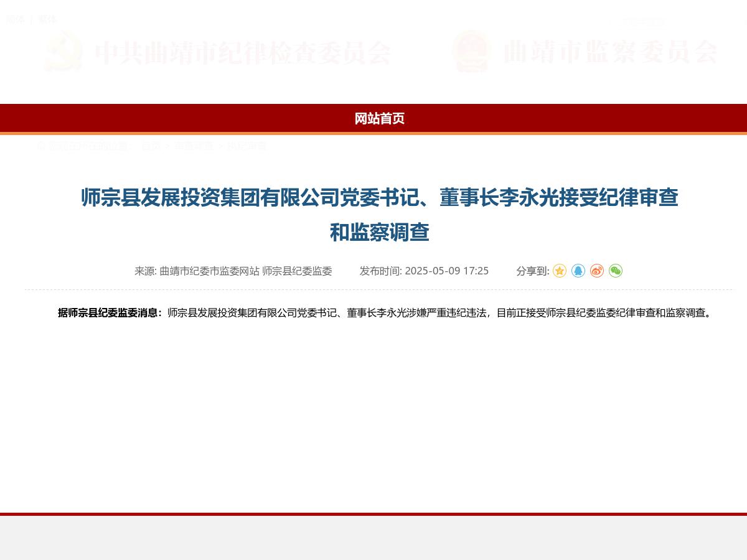The image size is (747, 560).
Task: Click the publish time 2025-05-09 17:25
Action: [x=447, y=271]
